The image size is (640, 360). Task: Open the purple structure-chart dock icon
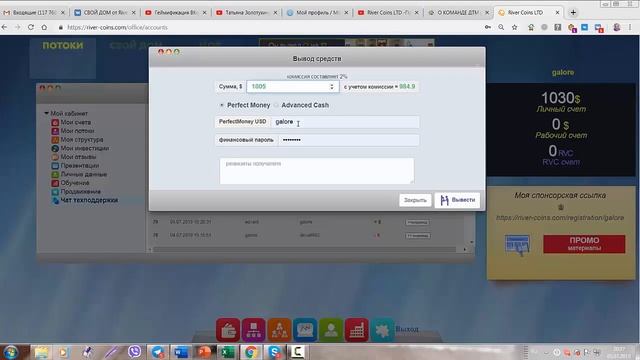click(x=253, y=330)
